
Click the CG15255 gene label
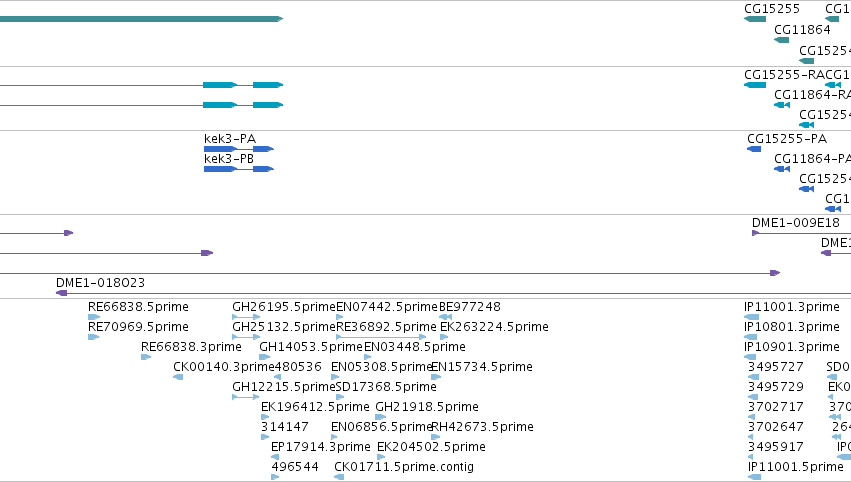tap(772, 9)
